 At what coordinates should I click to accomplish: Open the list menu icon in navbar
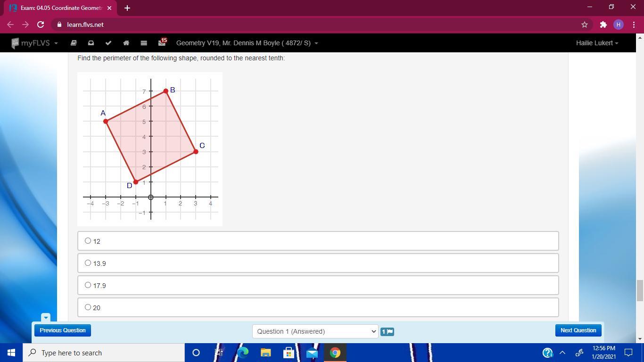[144, 43]
